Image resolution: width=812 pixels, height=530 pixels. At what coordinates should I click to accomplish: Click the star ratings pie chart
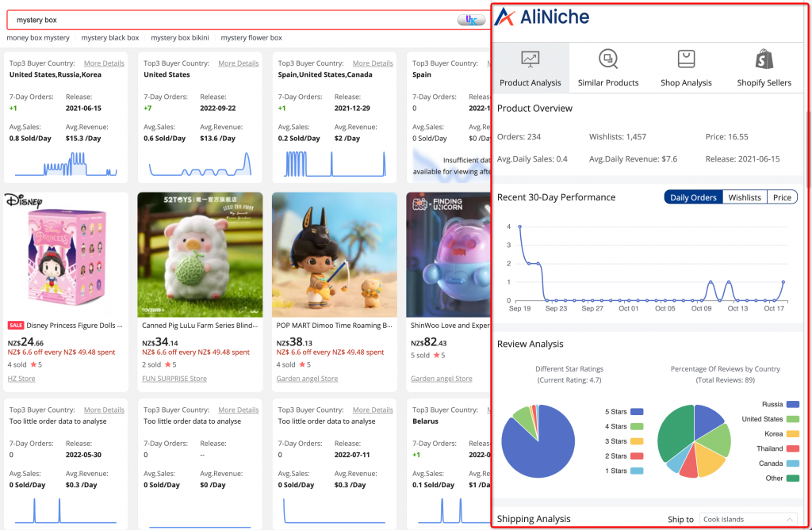pos(538,441)
